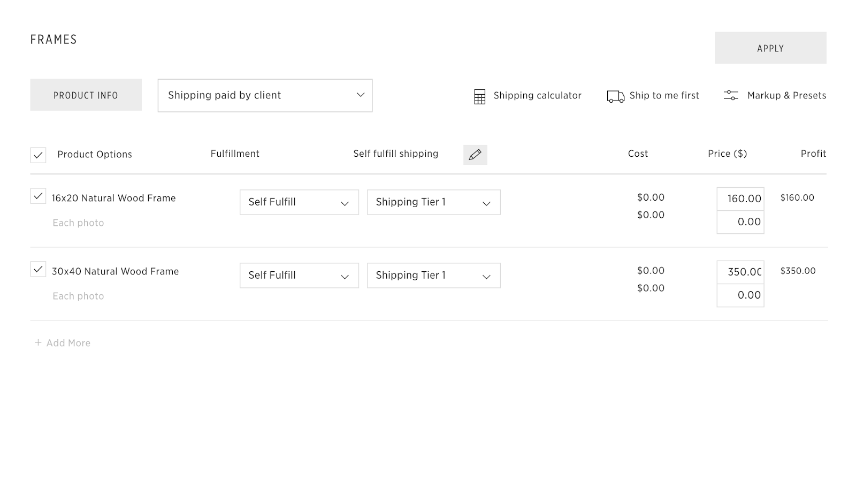Click the 350.00 price field for 30x40 frame
856x504 pixels.
pyautogui.click(x=740, y=272)
